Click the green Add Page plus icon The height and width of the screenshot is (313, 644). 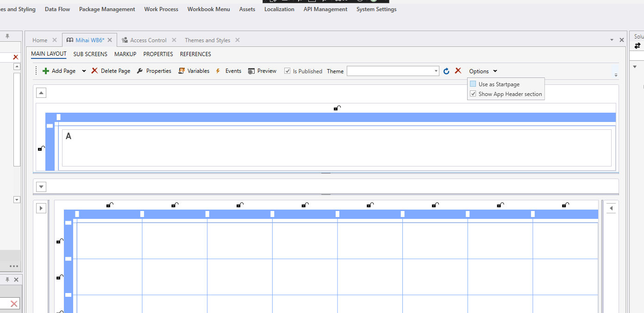(45, 71)
